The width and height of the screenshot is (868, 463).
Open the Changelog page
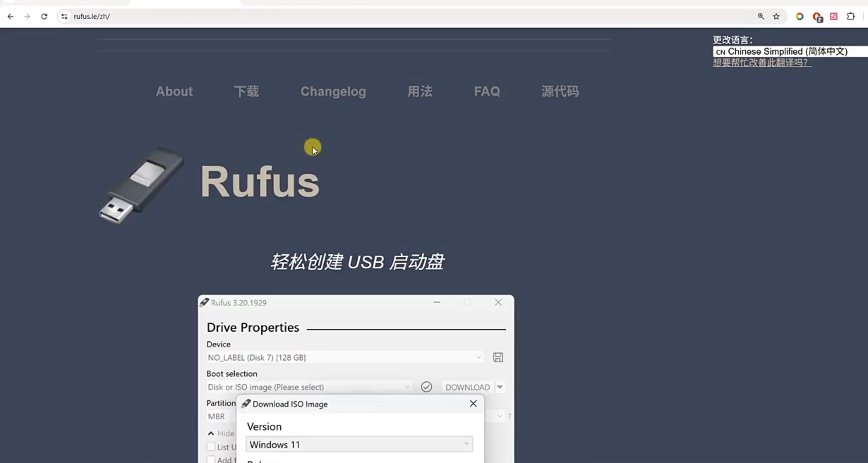click(x=333, y=91)
